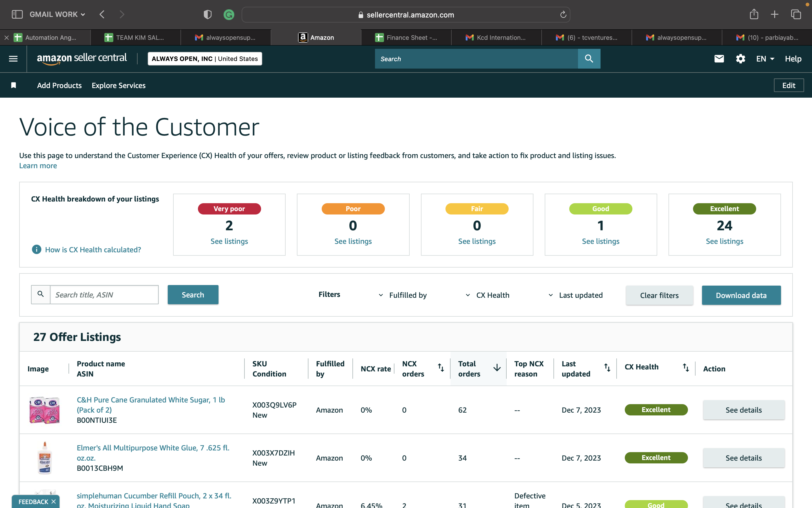Click the bookmark icon in nav bar

coord(14,85)
